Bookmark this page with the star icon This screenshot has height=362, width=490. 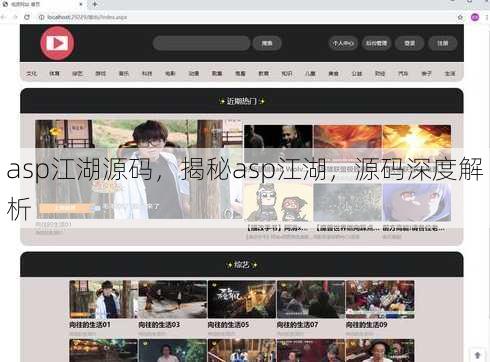pyautogui.click(x=460, y=17)
